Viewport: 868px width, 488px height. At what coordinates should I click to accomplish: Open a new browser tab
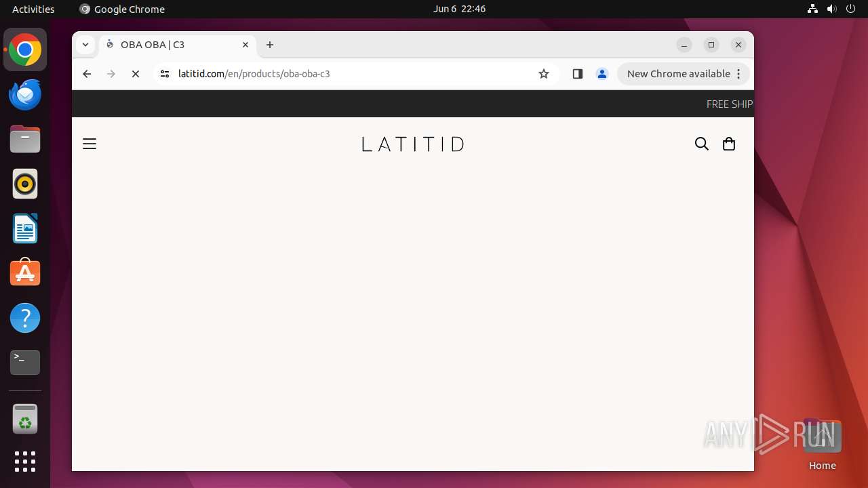click(x=270, y=45)
